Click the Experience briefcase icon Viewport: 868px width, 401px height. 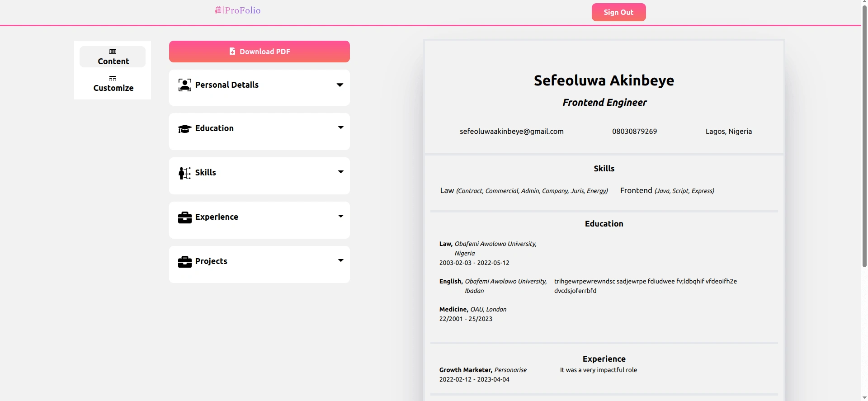coord(184,217)
